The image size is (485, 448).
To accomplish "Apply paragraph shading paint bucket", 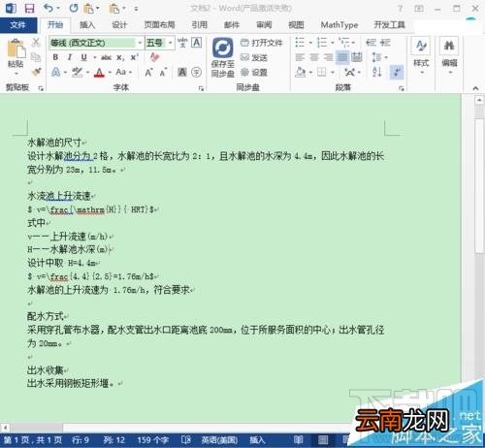I will tap(301, 72).
